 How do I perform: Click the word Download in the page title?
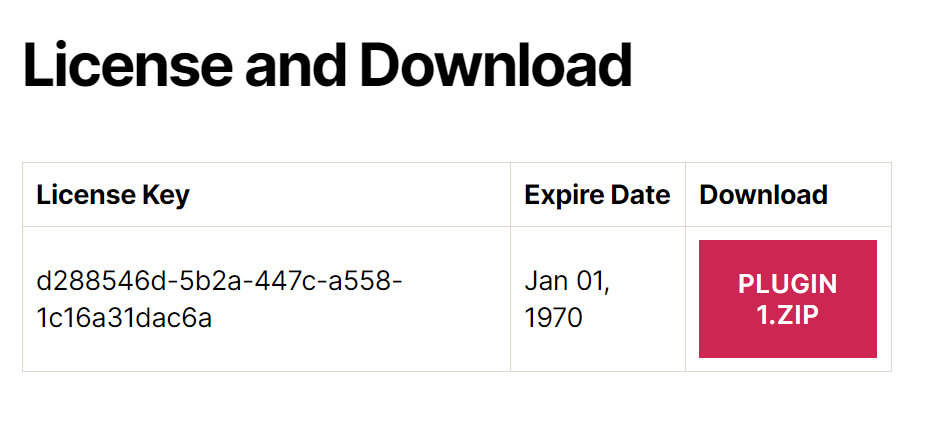[495, 64]
